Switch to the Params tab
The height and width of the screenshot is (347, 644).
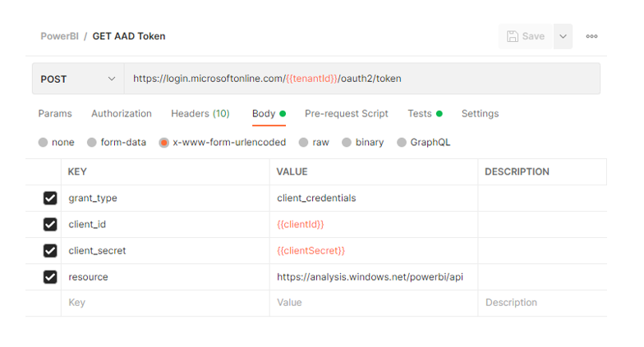point(55,113)
